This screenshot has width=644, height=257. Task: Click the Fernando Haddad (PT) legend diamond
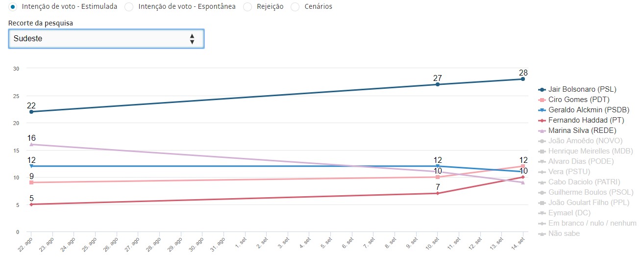542,121
